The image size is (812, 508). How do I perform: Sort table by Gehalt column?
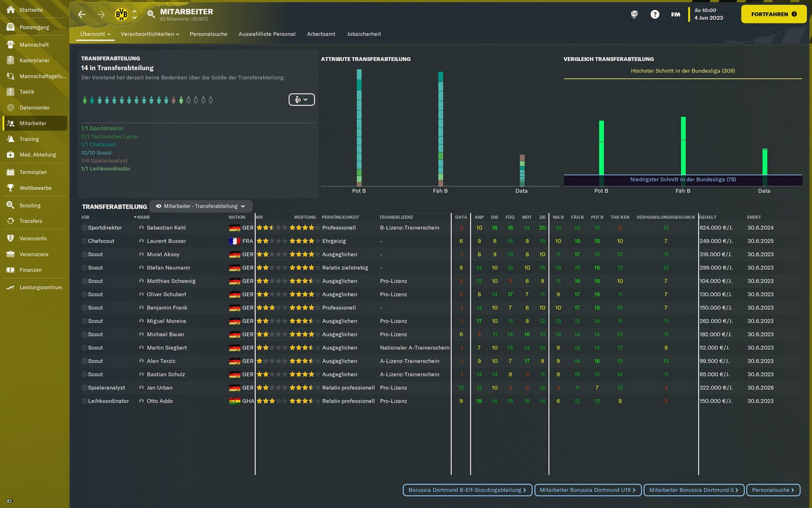708,217
